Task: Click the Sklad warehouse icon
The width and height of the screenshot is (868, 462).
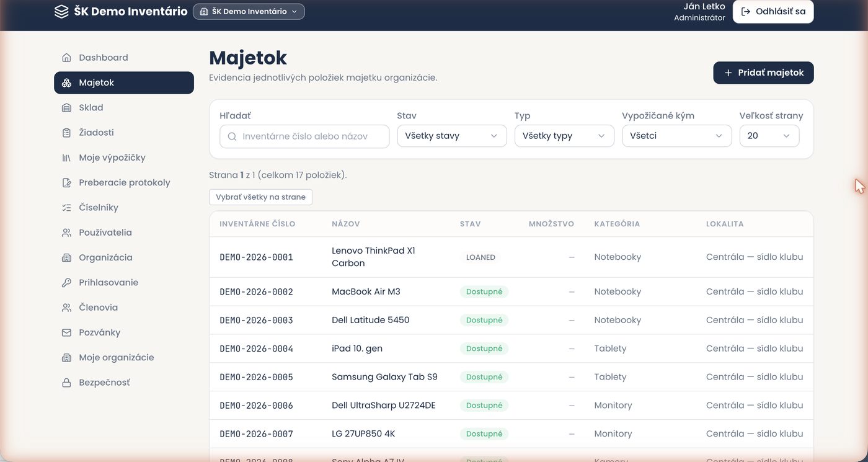Action: point(66,108)
